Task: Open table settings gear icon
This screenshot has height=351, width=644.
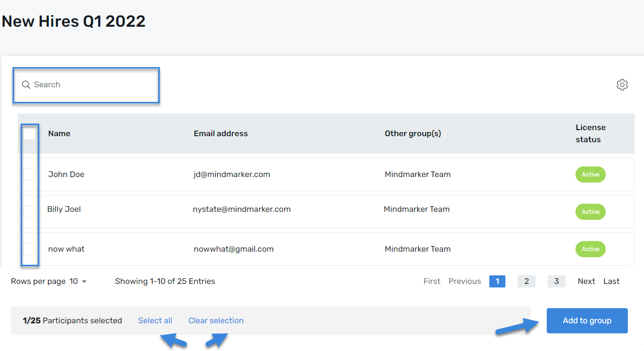Action: [x=622, y=85]
